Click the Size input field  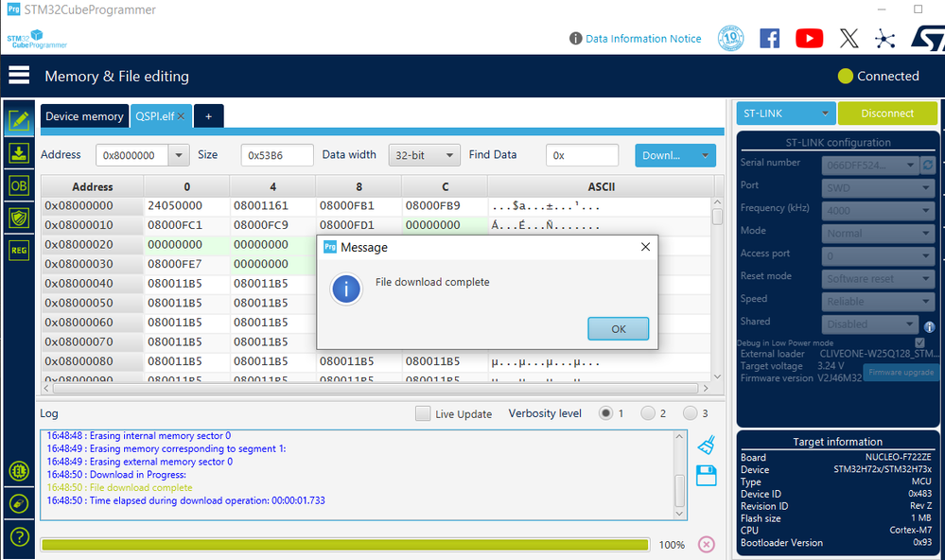coord(277,155)
